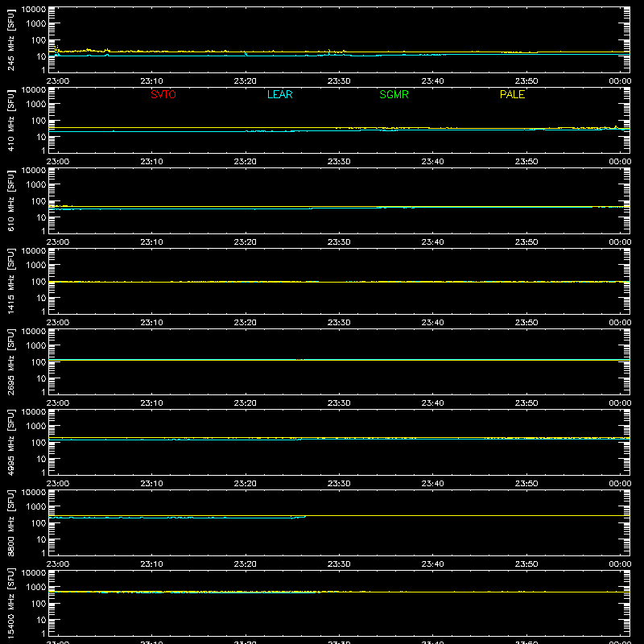Click the cyan LEAR station legend label

(x=279, y=94)
